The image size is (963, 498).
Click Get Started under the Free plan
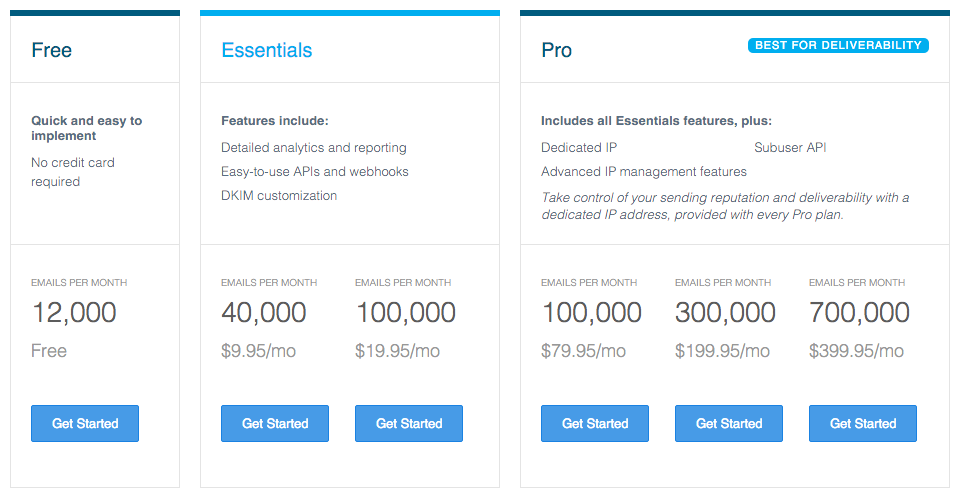(85, 423)
